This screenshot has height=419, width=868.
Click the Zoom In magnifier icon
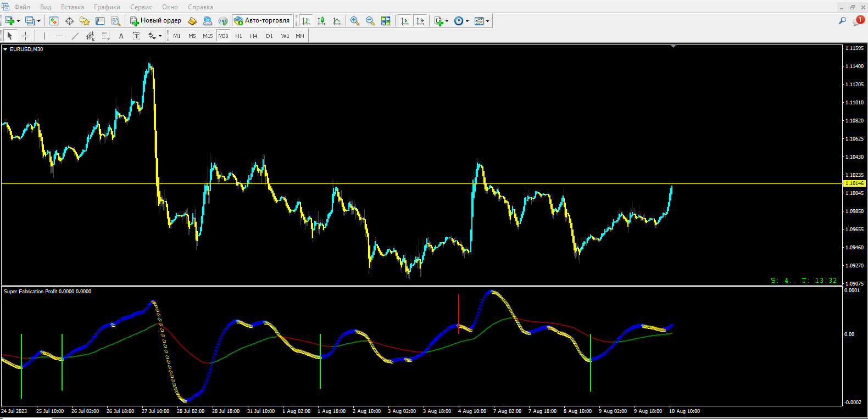(355, 21)
